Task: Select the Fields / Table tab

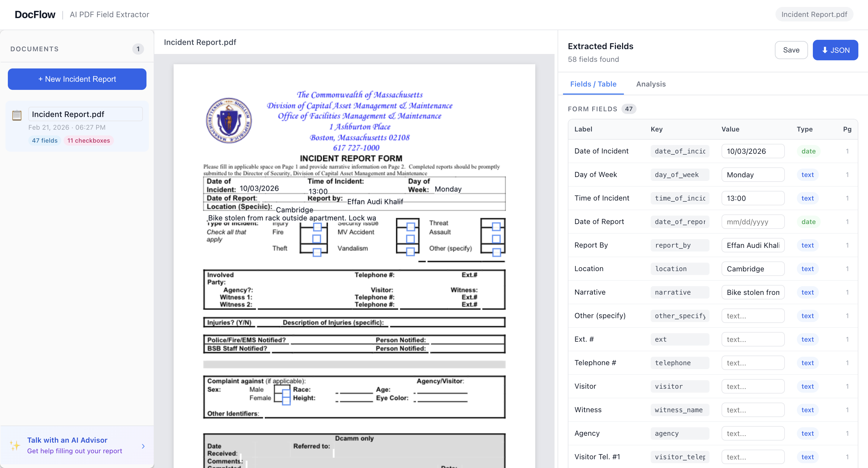Action: (x=593, y=84)
